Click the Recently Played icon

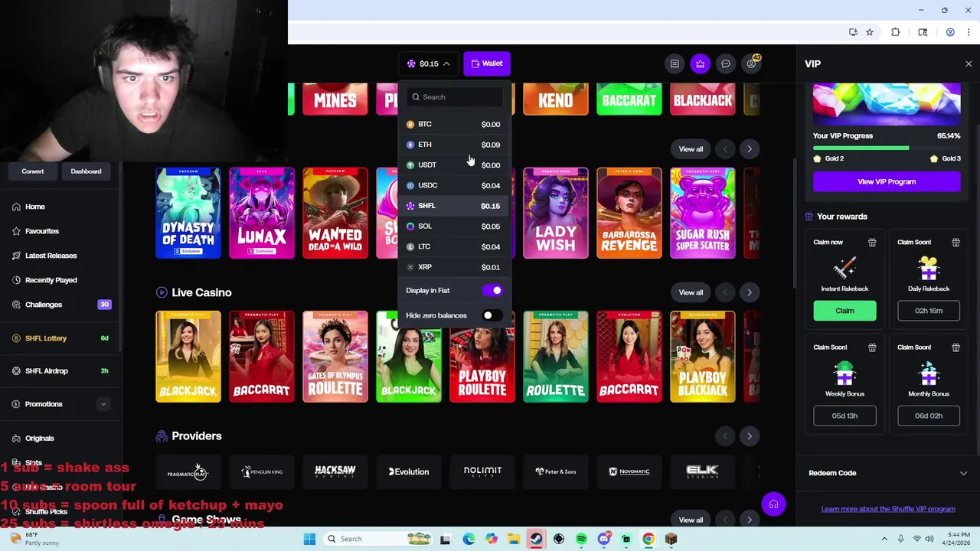tap(17, 280)
